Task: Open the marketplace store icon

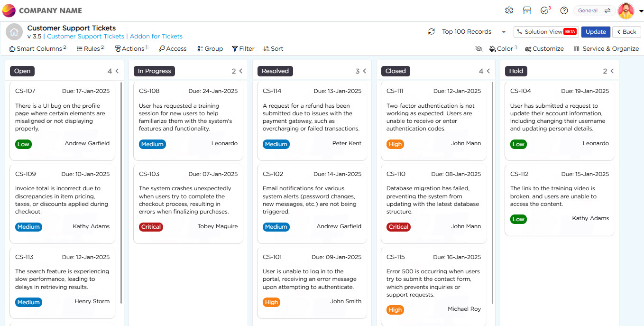Action: point(527,10)
